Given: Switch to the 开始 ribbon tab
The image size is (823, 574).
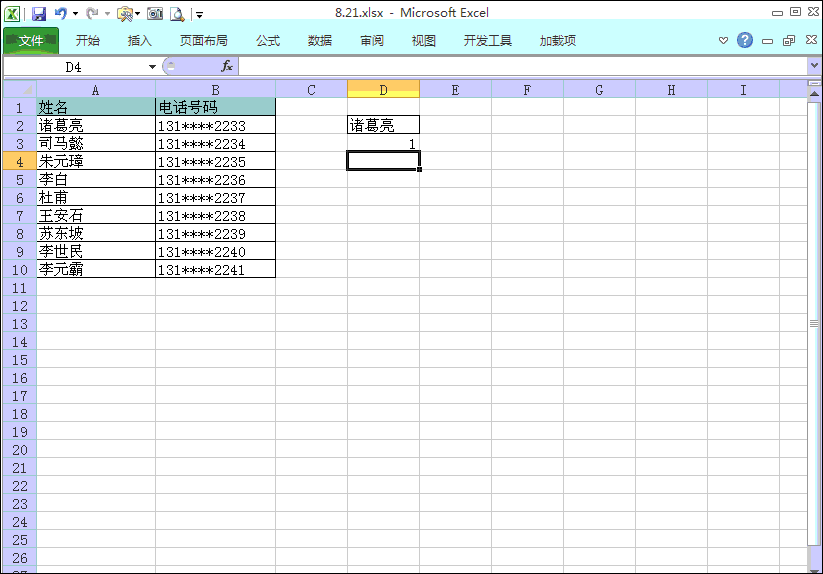Looking at the screenshot, I should pyautogui.click(x=88, y=40).
